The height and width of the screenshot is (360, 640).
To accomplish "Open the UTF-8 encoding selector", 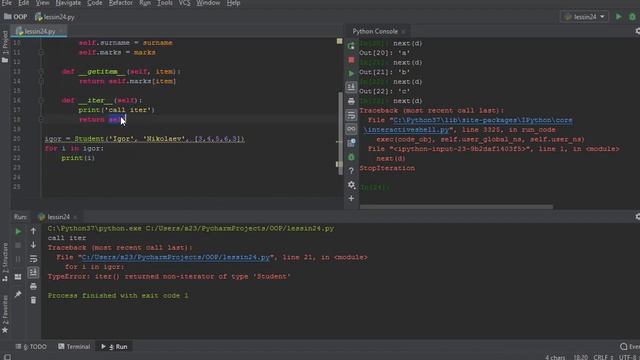I will tap(629, 357).
